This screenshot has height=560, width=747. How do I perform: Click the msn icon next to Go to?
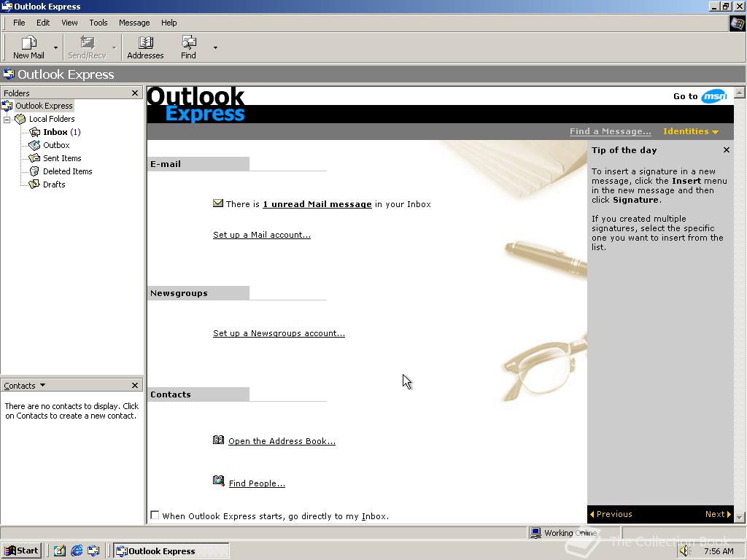pos(714,96)
